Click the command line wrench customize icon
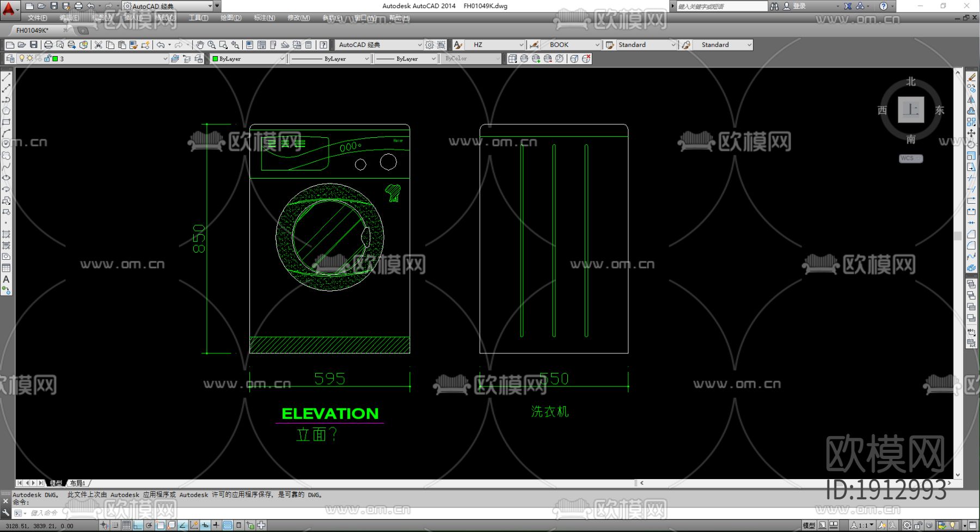980x532 pixels. [6, 512]
